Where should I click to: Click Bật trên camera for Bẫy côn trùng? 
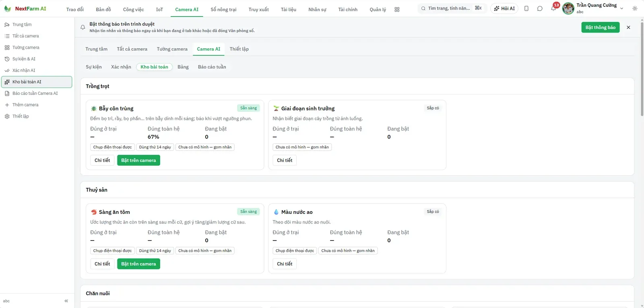click(138, 160)
